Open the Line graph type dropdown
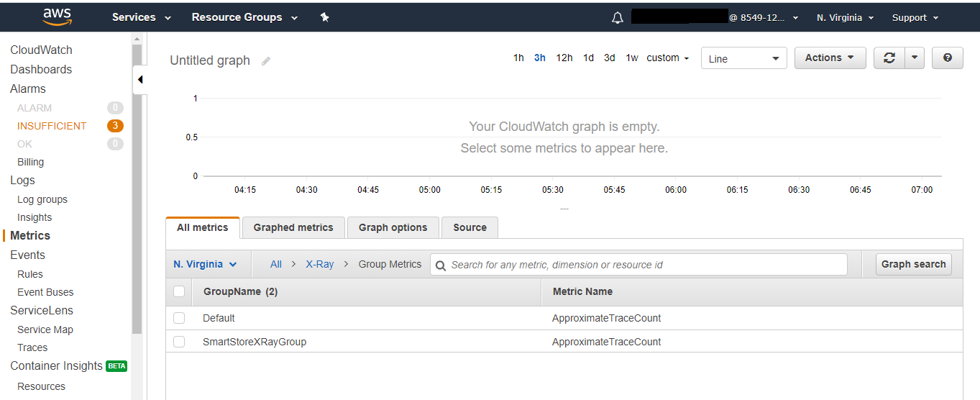This screenshot has height=400, width=980. (x=744, y=58)
